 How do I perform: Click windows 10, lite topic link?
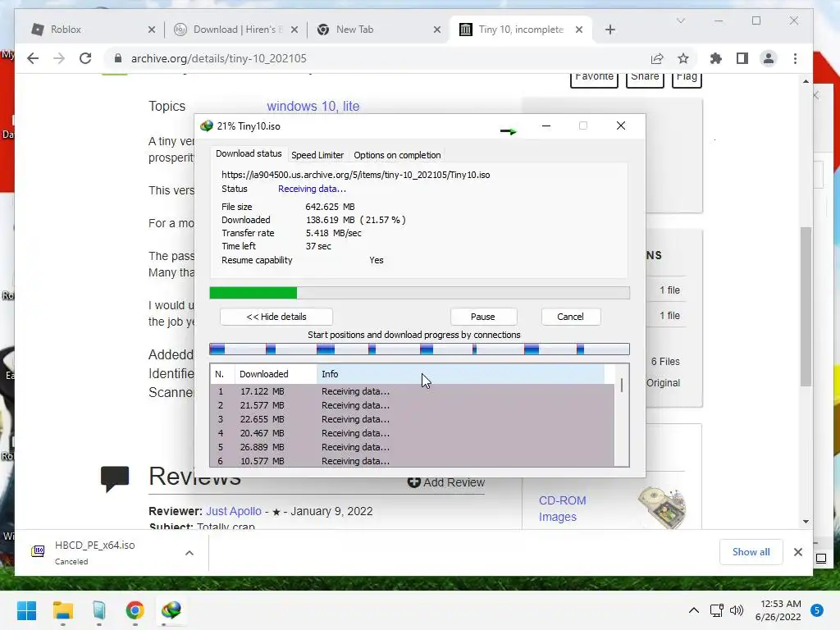tap(313, 106)
